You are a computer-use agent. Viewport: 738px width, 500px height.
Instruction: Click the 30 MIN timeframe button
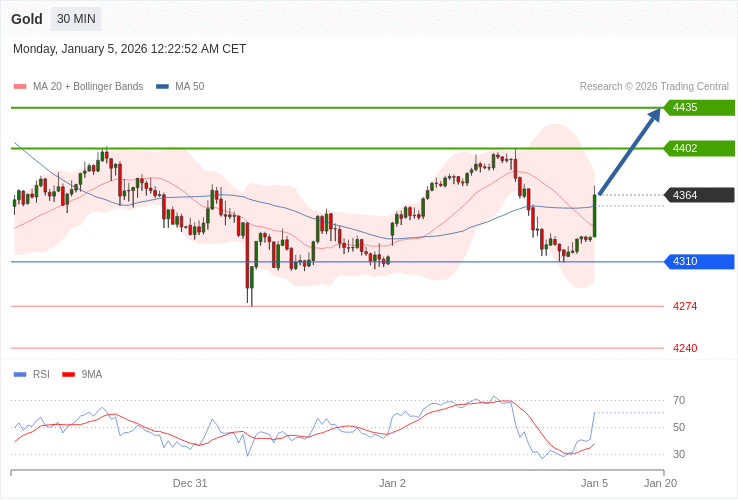click(76, 19)
